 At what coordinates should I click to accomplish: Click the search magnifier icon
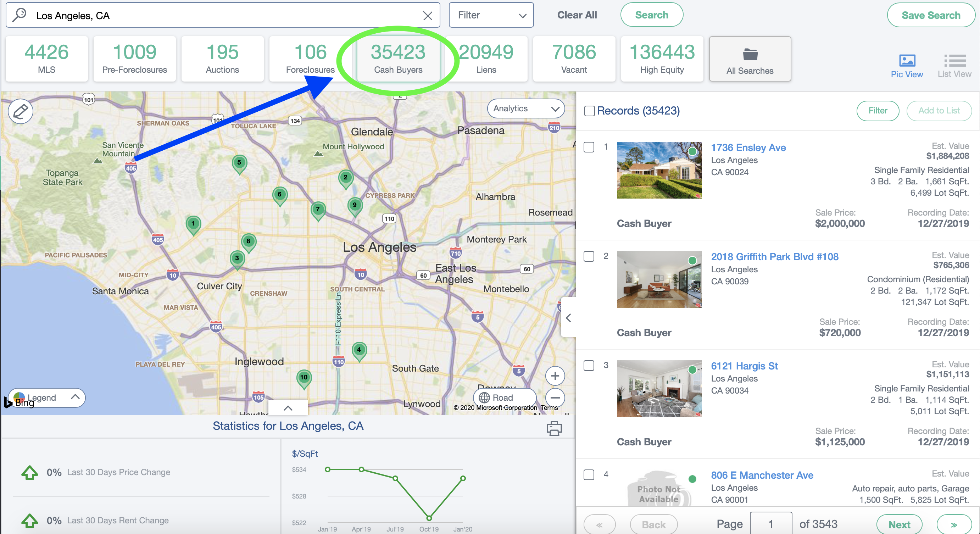(19, 15)
